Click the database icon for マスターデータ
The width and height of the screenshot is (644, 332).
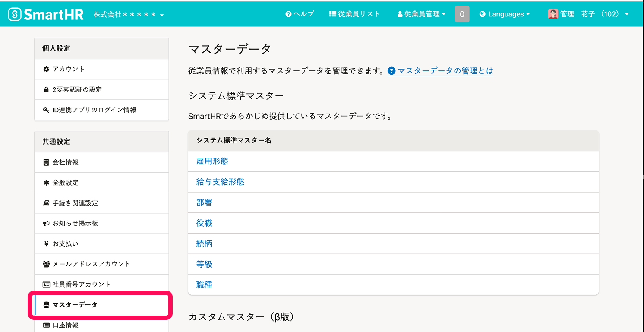click(46, 305)
